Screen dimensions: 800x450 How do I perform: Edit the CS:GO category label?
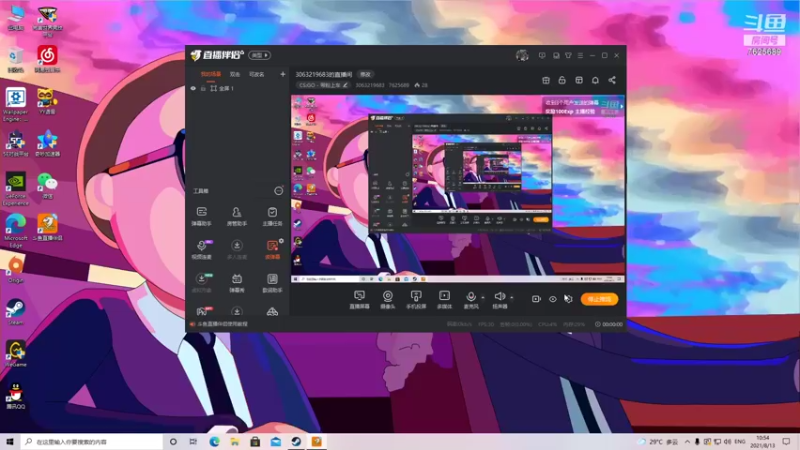[x=323, y=85]
